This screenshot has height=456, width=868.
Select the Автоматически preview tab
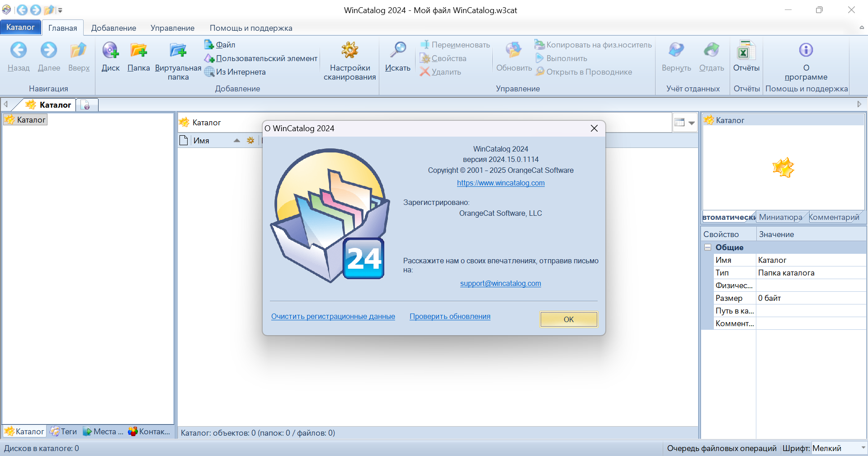pos(729,217)
